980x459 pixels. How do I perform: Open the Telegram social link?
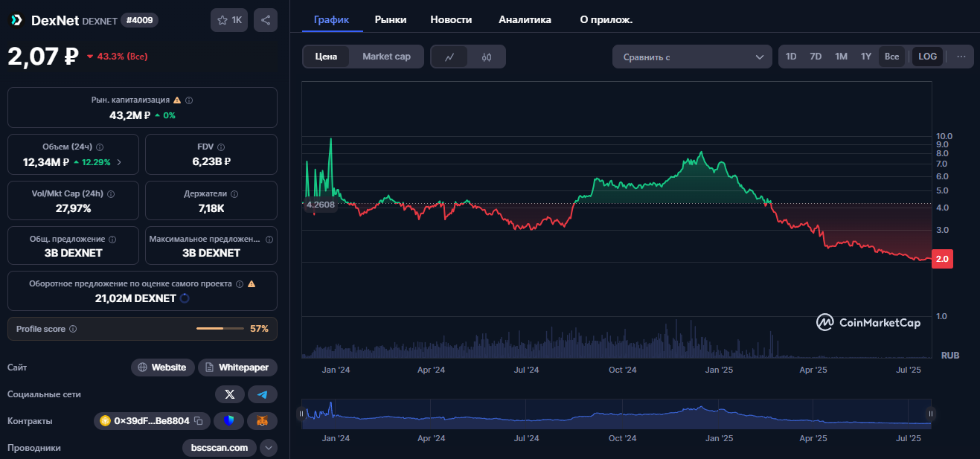tap(263, 394)
